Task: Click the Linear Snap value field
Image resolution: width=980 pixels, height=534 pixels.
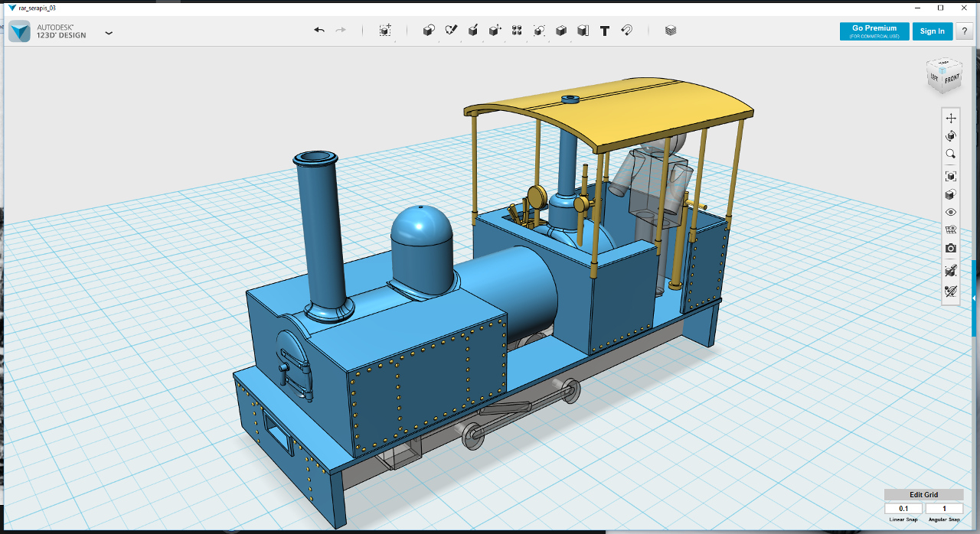Action: 903,509
